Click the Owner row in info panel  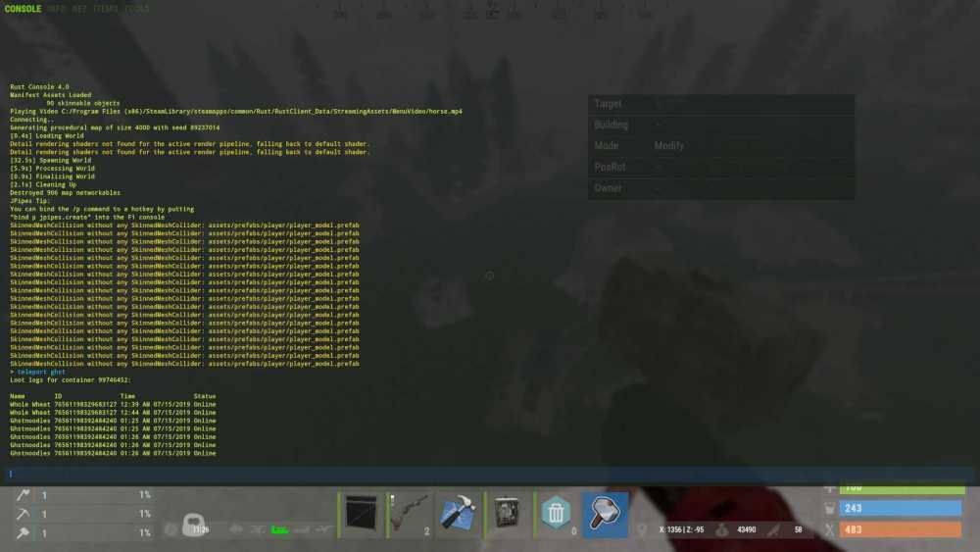720,188
